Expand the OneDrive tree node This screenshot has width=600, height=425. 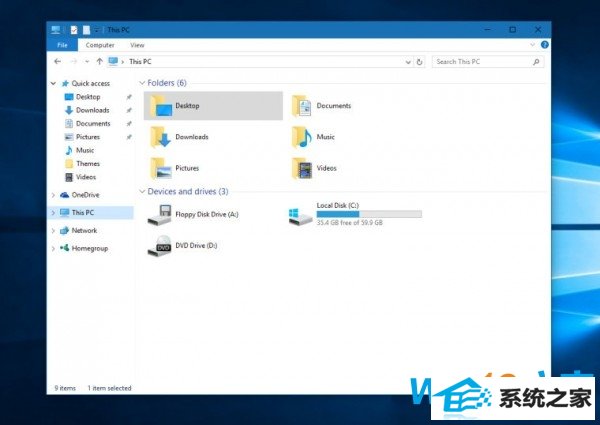click(x=54, y=195)
